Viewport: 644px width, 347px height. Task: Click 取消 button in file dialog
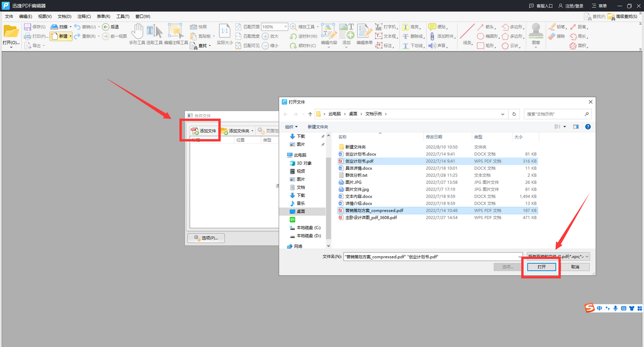pyautogui.click(x=575, y=267)
